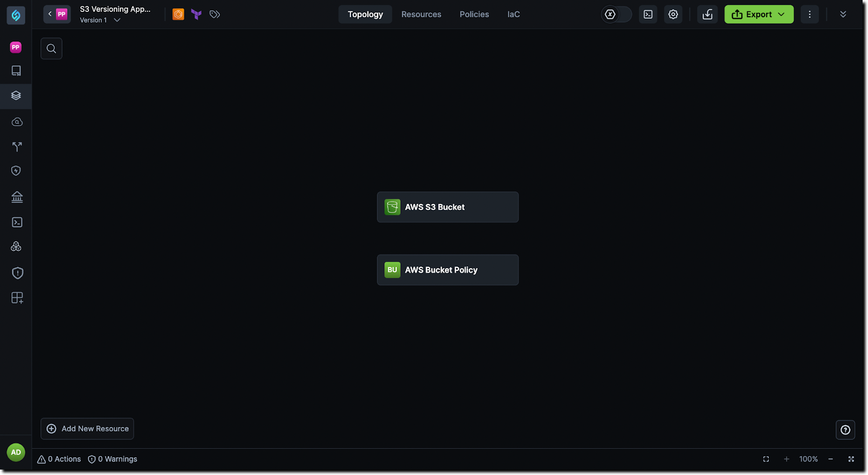The image size is (868, 475).
Task: Open the terminal sidebar icon
Action: coord(17,222)
